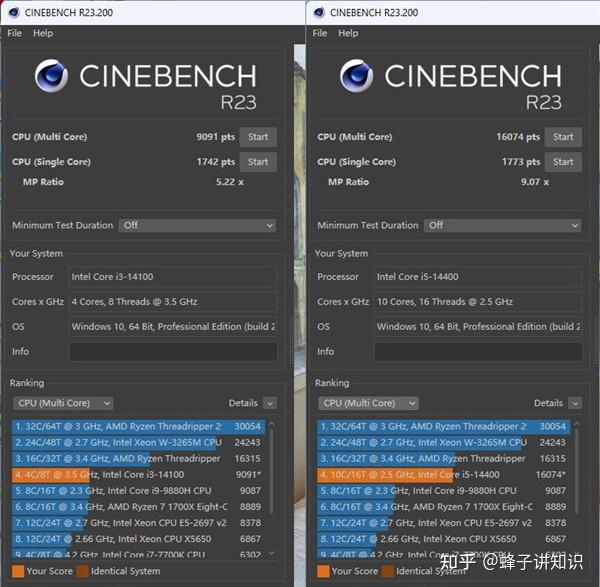Click Info input field in right window

(478, 352)
